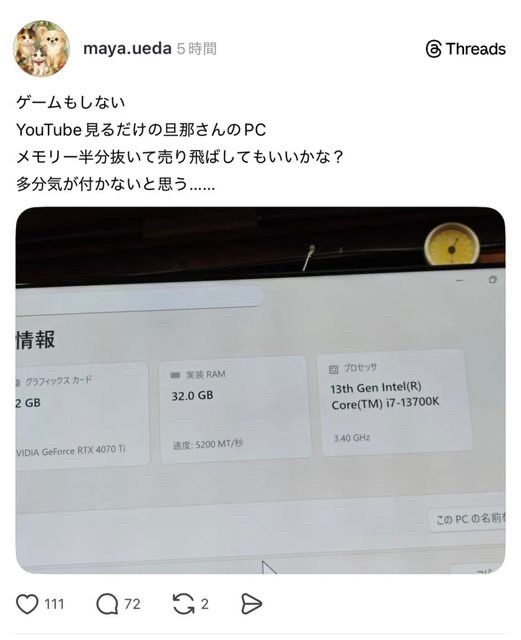Click the repost count 2
This screenshot has width=521, height=640.
point(205,604)
